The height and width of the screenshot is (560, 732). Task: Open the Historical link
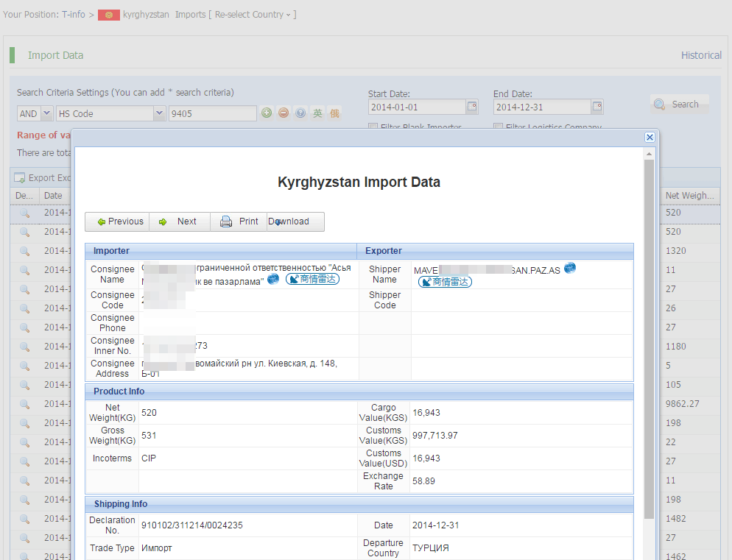[700, 55]
